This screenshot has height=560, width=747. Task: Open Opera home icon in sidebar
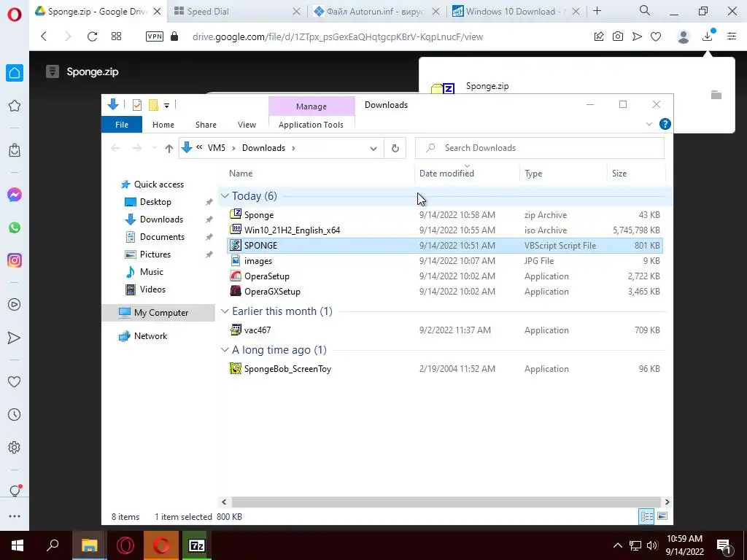click(x=15, y=73)
